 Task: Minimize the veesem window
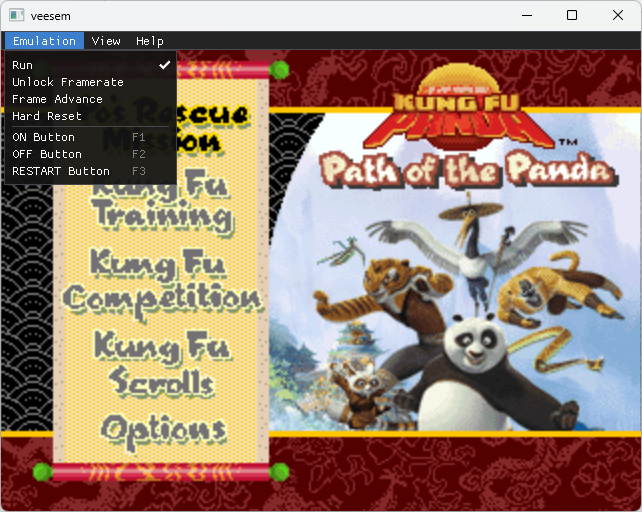527,16
